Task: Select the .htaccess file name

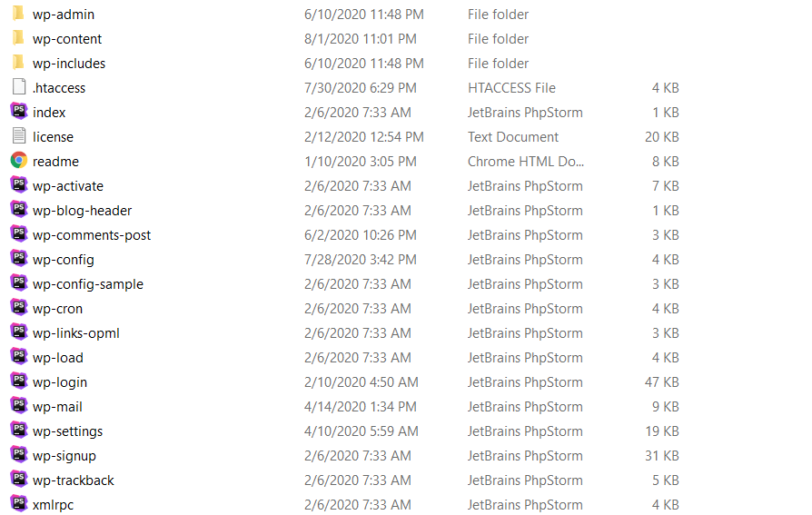Action: pyautogui.click(x=58, y=88)
